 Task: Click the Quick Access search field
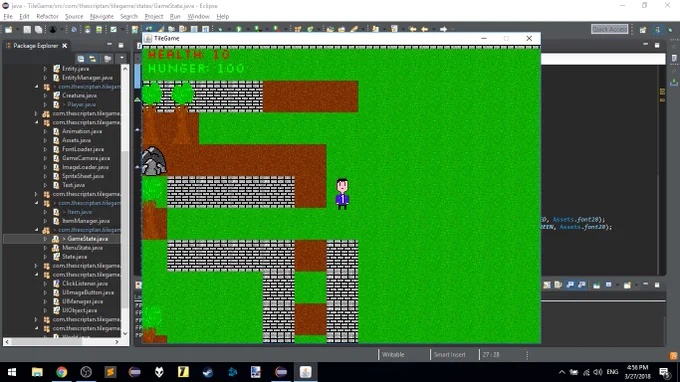[609, 29]
